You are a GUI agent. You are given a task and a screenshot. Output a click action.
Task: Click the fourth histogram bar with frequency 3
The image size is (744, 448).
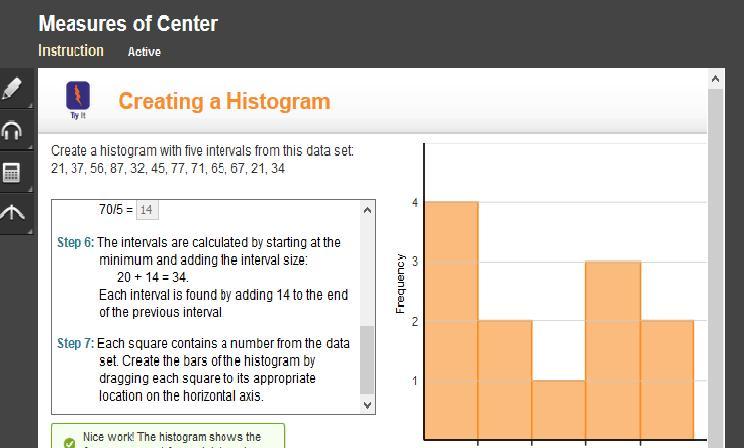click(612, 350)
